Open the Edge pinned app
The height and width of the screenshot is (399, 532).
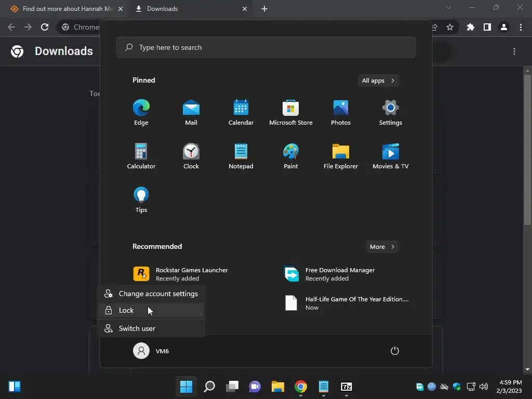(141, 112)
